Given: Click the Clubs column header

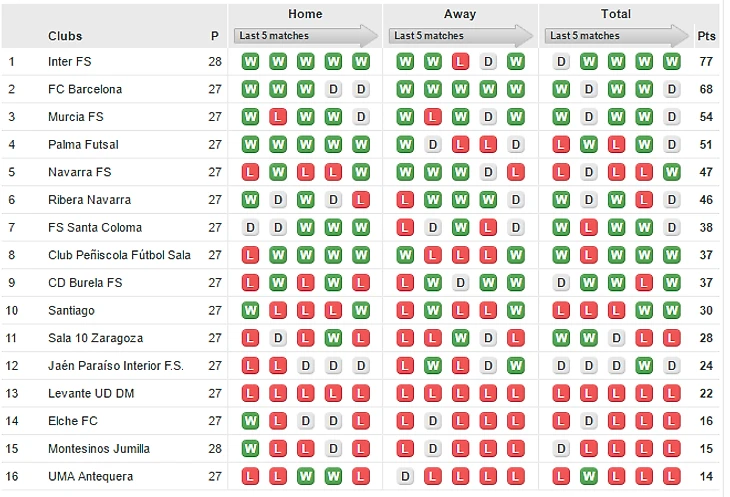Looking at the screenshot, I should pyautogui.click(x=65, y=36).
